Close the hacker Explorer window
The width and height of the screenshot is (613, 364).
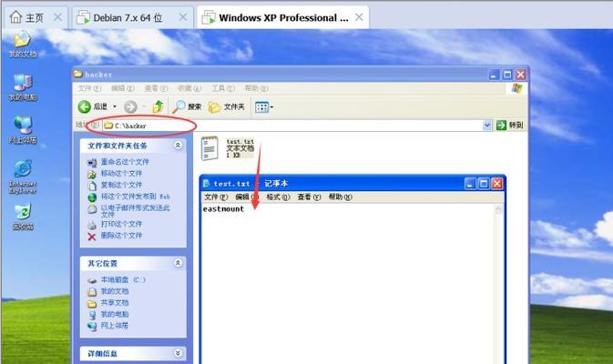coord(520,75)
